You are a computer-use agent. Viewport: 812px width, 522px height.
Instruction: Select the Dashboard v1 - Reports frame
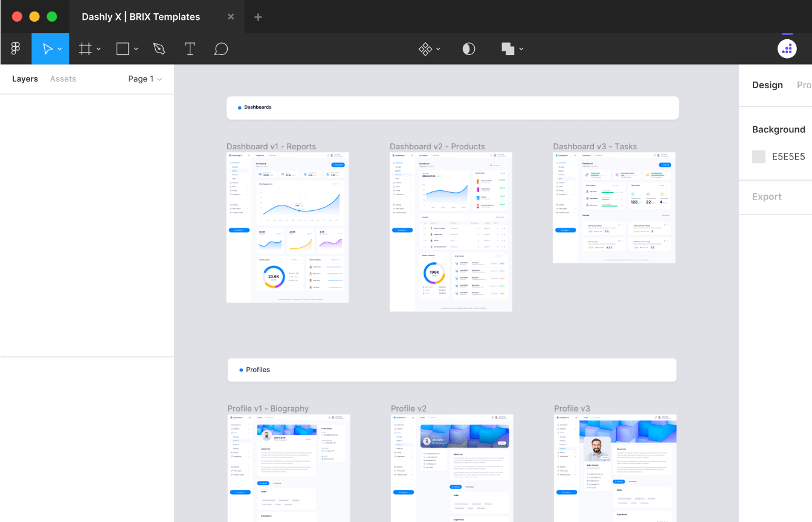pyautogui.click(x=271, y=146)
